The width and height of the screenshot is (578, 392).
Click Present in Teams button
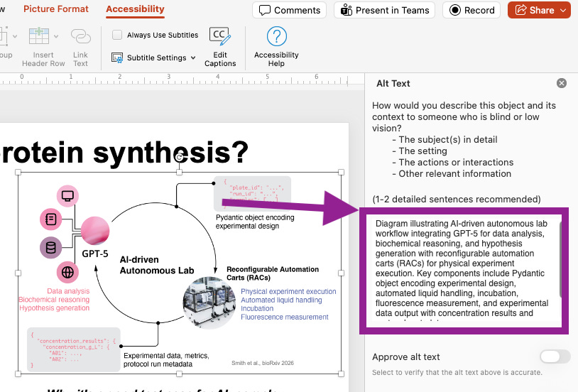tap(384, 10)
